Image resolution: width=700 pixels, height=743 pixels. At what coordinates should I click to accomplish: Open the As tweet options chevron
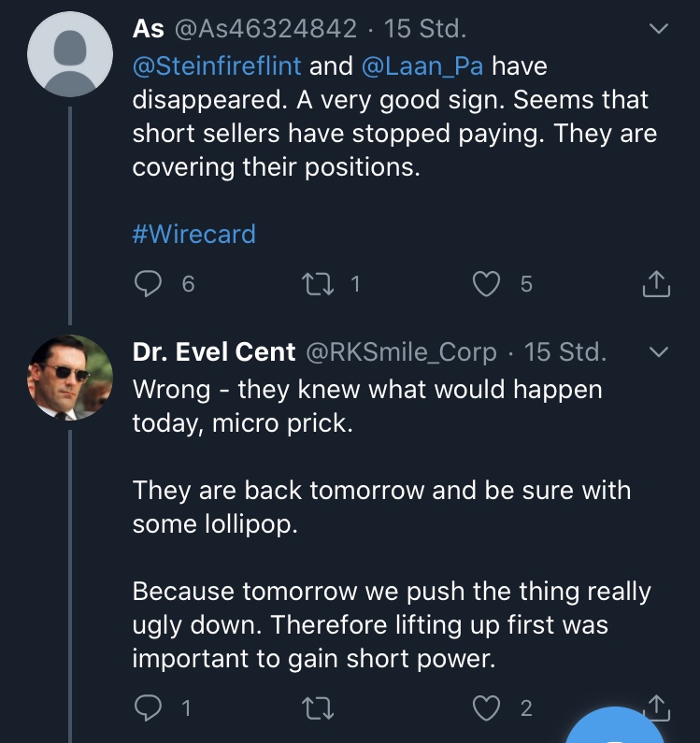659,29
